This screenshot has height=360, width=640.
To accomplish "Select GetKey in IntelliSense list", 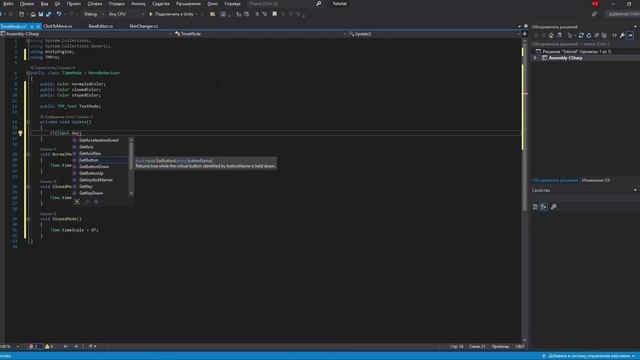I will coord(86,186).
